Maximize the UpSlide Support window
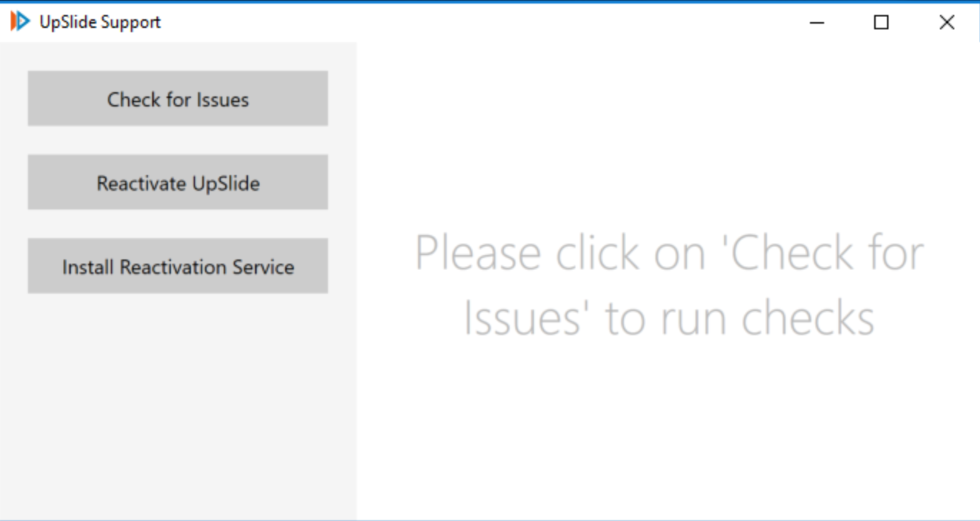The width and height of the screenshot is (980, 521). point(881,22)
